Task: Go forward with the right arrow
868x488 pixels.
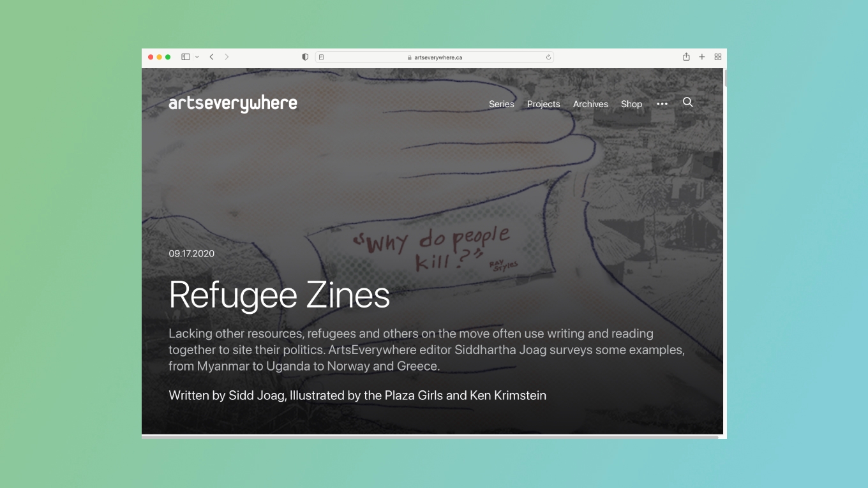Action: click(227, 57)
